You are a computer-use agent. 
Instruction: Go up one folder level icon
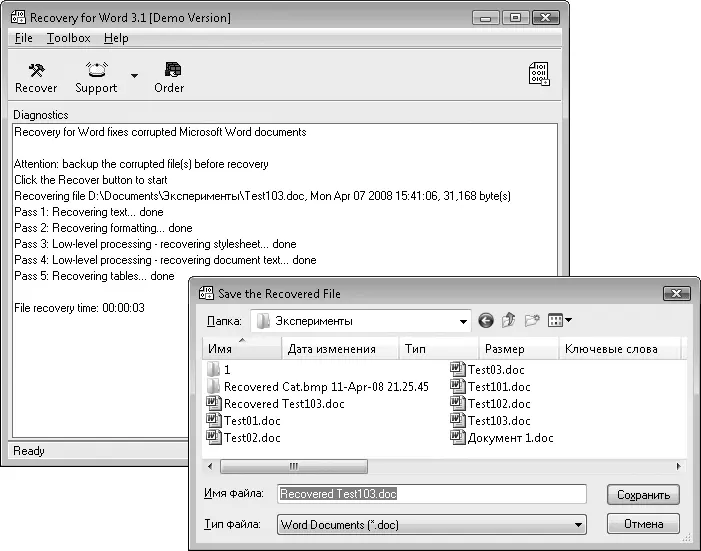(509, 321)
